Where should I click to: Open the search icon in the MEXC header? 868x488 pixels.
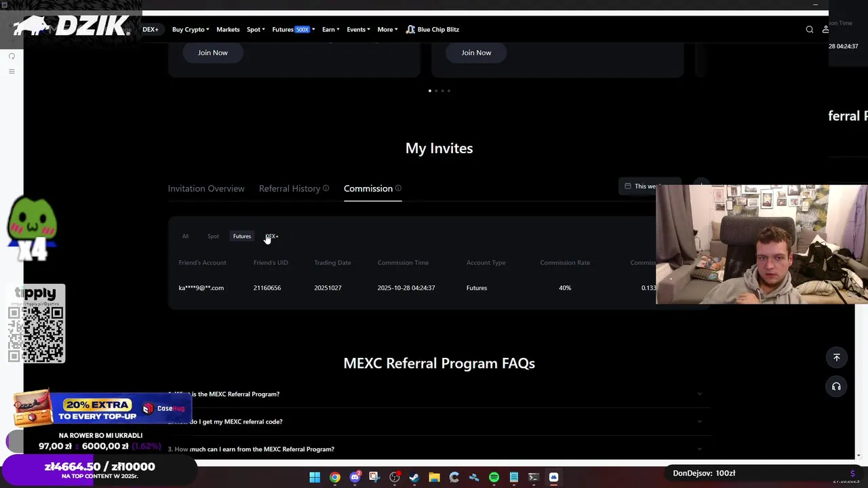tap(810, 30)
